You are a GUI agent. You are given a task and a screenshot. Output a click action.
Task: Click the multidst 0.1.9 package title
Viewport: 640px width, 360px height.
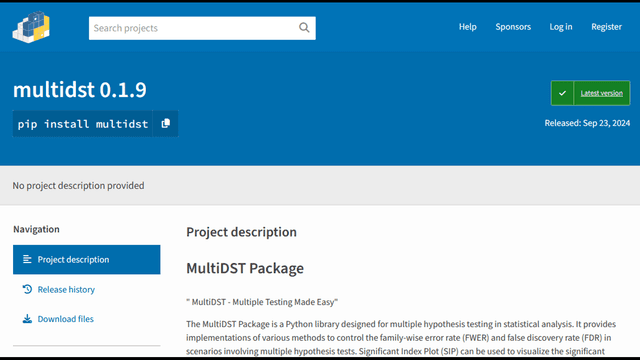tap(80, 90)
